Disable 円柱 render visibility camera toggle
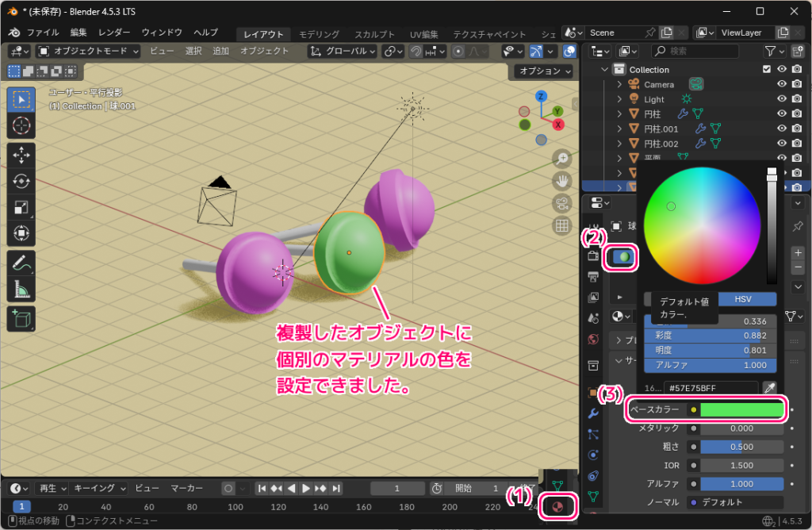 (796, 113)
